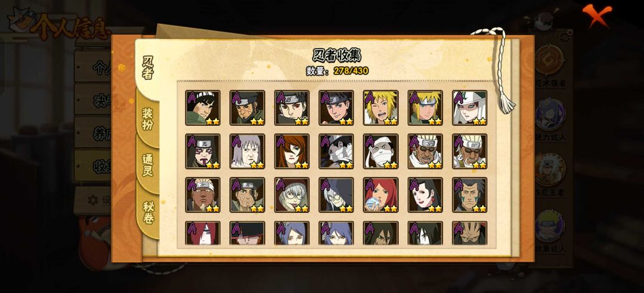Open the Asuma bearded ninja portrait
Image resolution: width=644 pixels, height=293 pixels.
click(x=247, y=107)
